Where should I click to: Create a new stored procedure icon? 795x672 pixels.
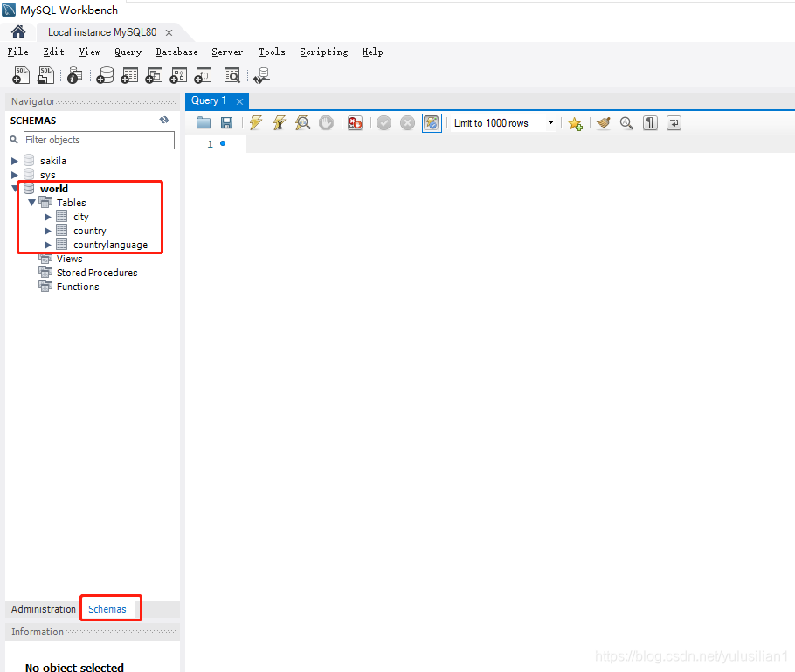[x=178, y=75]
